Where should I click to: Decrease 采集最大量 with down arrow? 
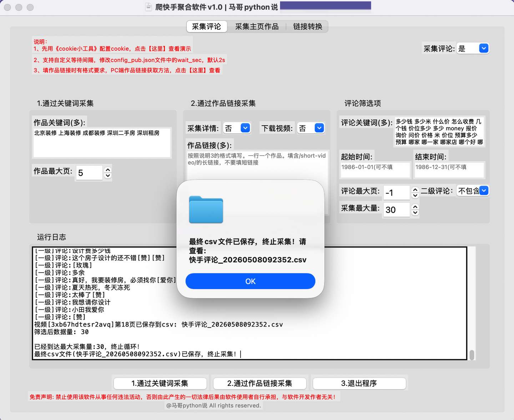pyautogui.click(x=415, y=213)
